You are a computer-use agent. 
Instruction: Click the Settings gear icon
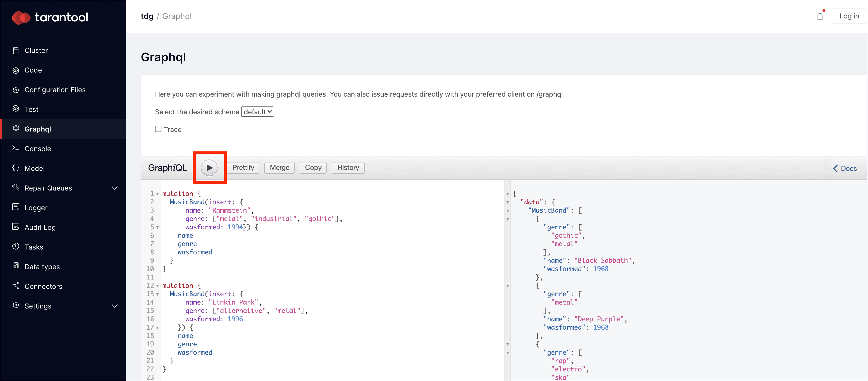pyautogui.click(x=16, y=305)
